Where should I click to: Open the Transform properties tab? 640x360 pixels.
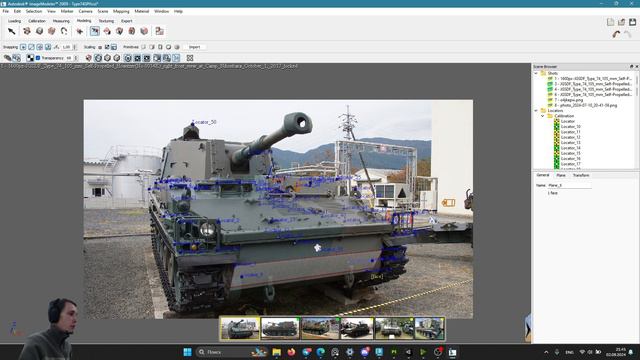point(581,175)
